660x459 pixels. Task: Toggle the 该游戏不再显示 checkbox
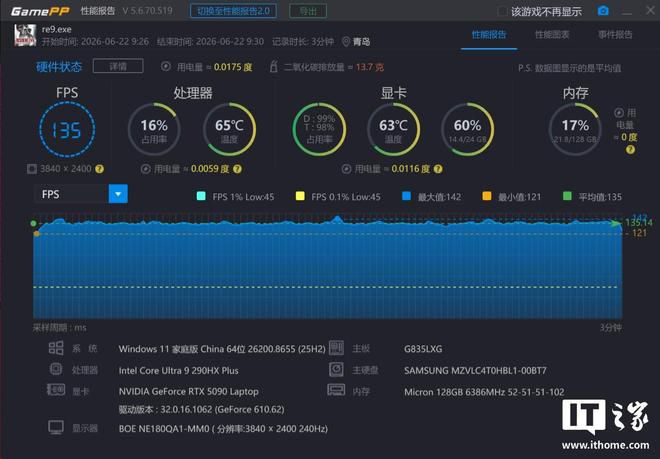click(502, 11)
